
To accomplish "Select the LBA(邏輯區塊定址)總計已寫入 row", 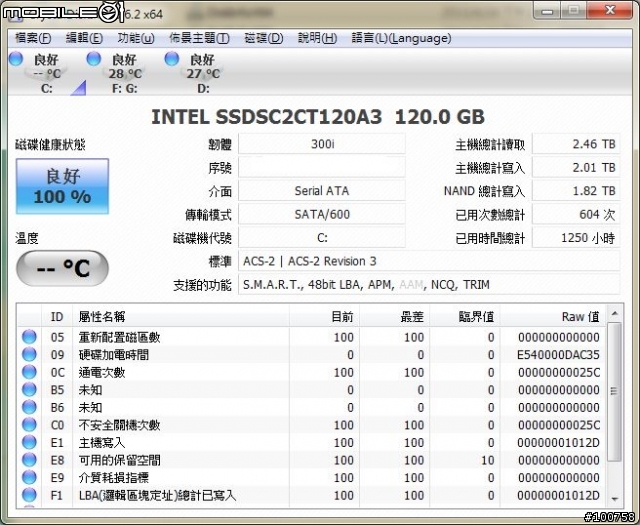I will (x=312, y=495).
